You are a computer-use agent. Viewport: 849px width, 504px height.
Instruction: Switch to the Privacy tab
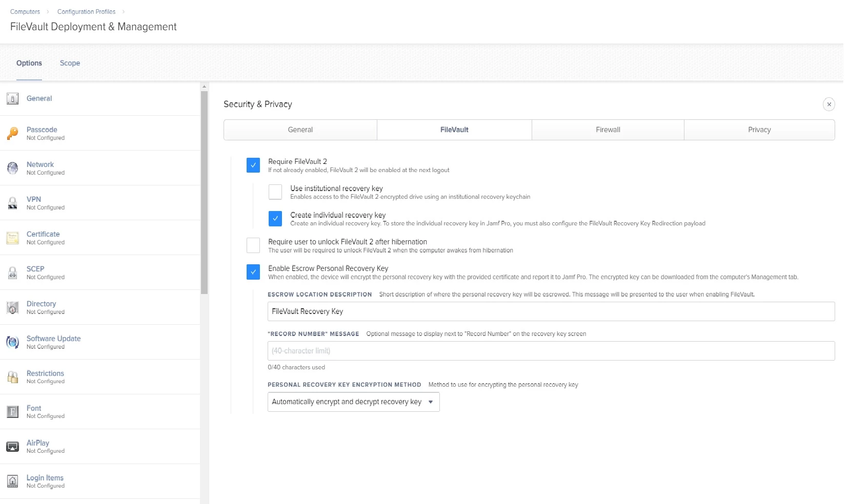(759, 130)
